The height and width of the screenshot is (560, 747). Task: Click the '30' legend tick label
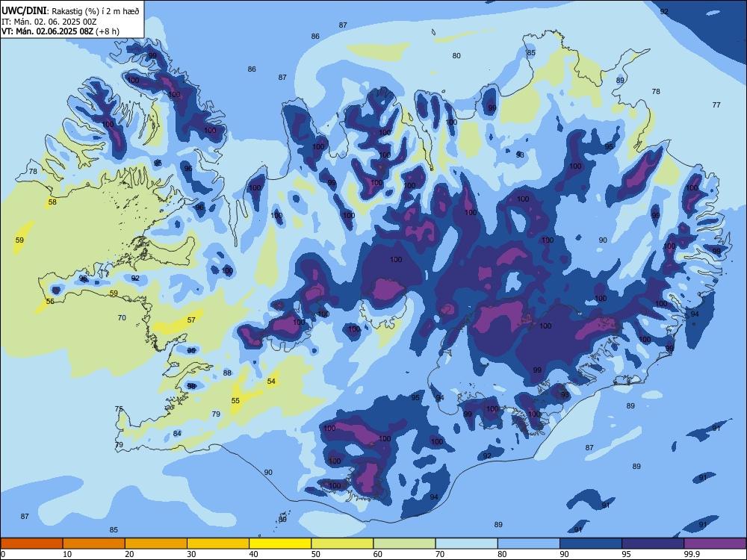click(x=191, y=554)
